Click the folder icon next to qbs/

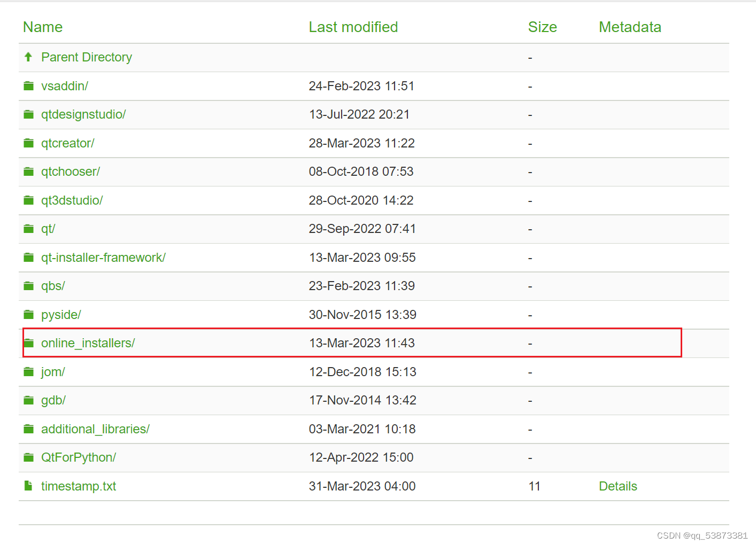[29, 286]
